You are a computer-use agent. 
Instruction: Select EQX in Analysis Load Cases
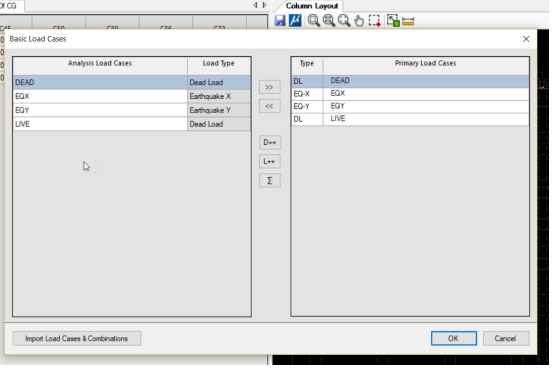point(100,96)
